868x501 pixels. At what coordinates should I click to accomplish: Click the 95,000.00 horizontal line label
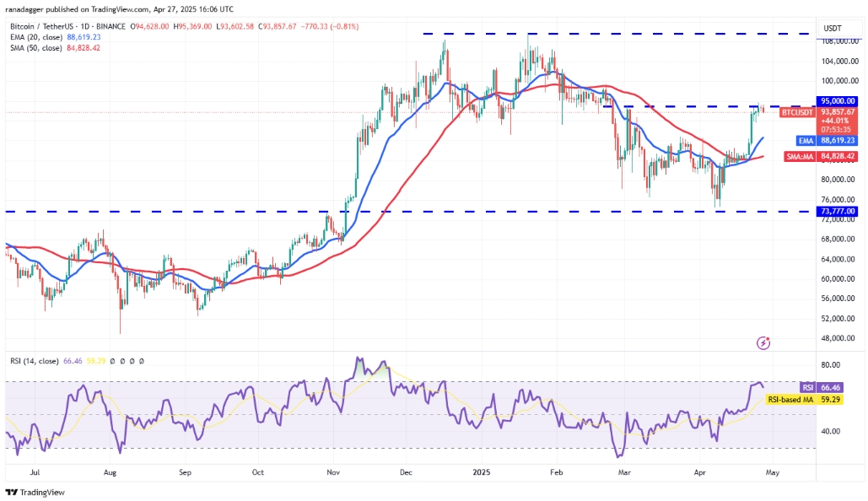(838, 101)
